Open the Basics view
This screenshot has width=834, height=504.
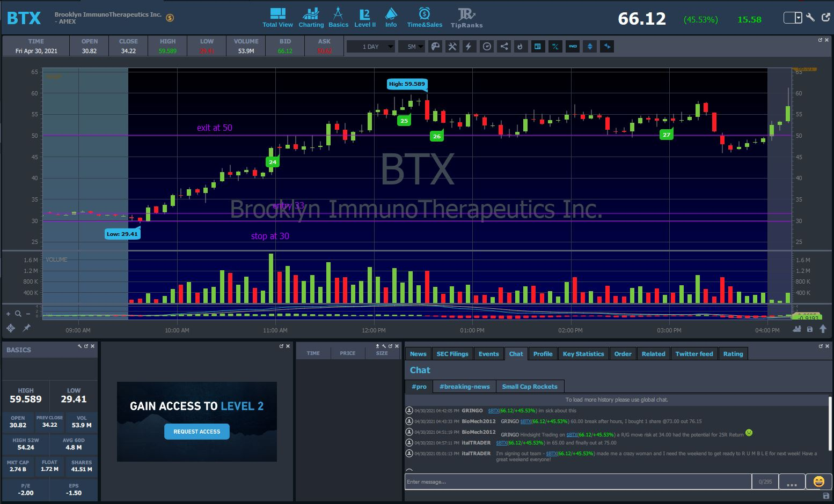[338, 18]
